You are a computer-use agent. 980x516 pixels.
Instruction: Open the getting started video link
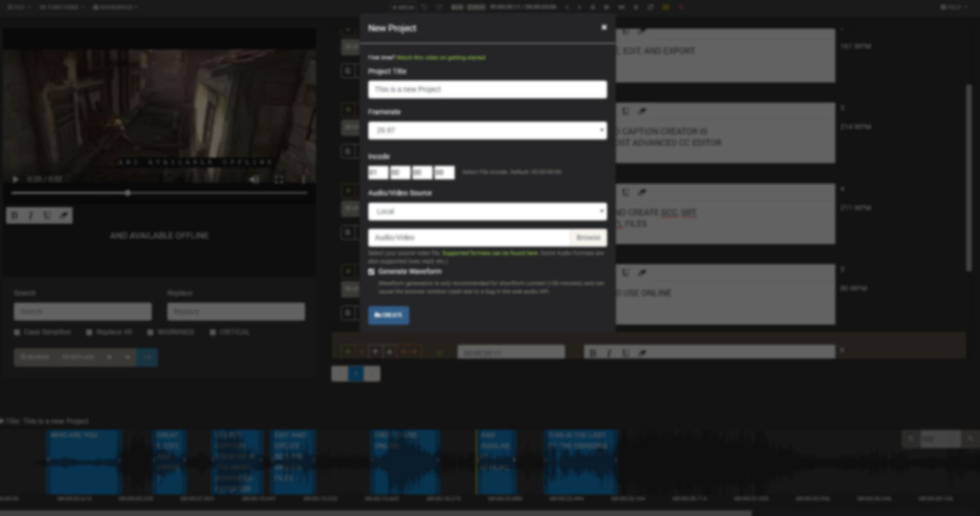[x=441, y=57]
